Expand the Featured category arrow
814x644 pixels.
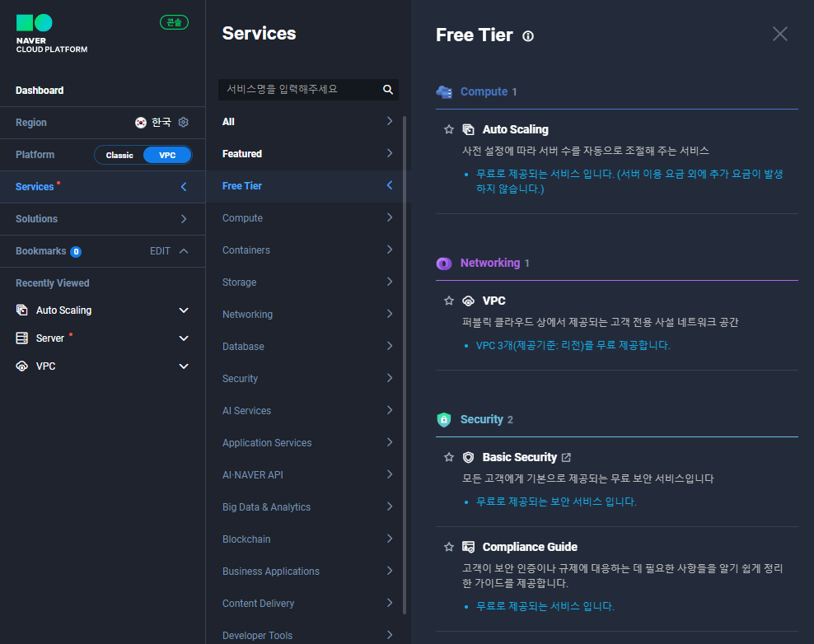click(x=390, y=153)
